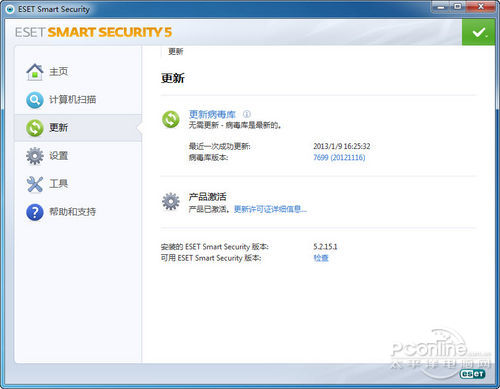Click the 安装的 ESET Smart Security 版本 label

214,247
